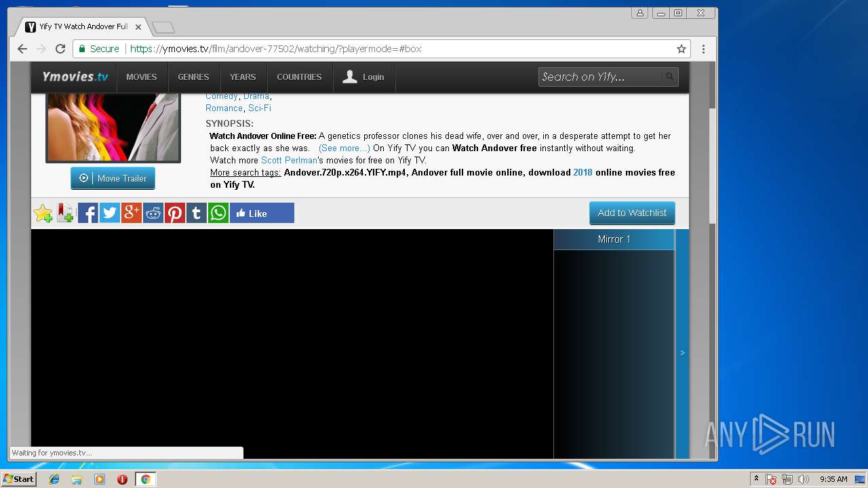Click the Secure padlock indicator
The image size is (868, 488).
[99, 49]
